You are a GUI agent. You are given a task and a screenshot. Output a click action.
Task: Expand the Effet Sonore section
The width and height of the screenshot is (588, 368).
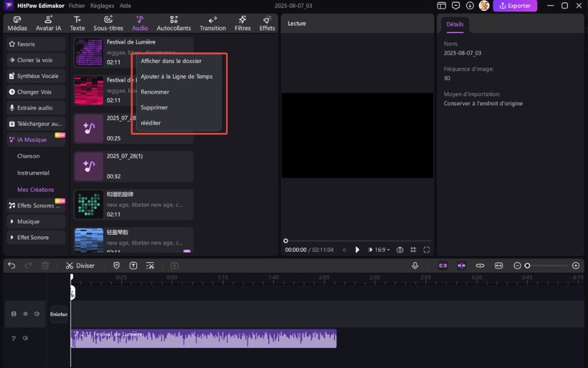click(35, 237)
